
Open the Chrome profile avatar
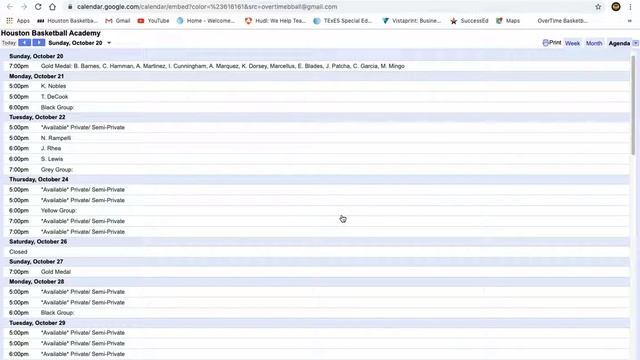(616, 7)
